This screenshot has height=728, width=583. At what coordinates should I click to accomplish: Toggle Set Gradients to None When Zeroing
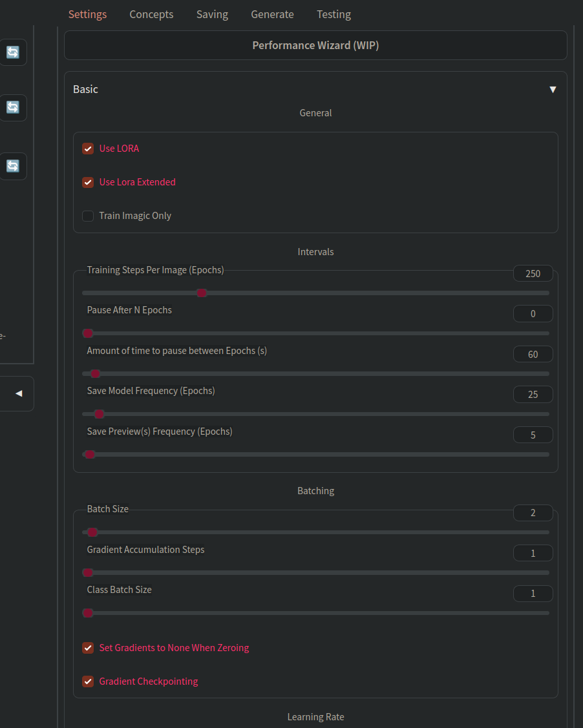(88, 647)
